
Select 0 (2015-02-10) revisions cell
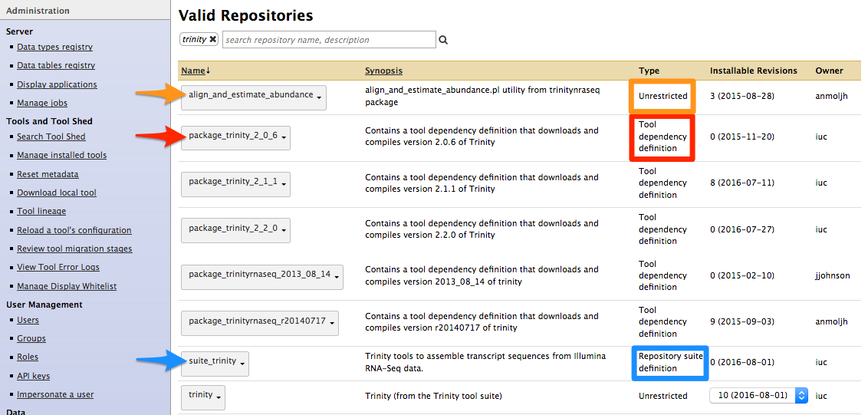click(x=742, y=275)
